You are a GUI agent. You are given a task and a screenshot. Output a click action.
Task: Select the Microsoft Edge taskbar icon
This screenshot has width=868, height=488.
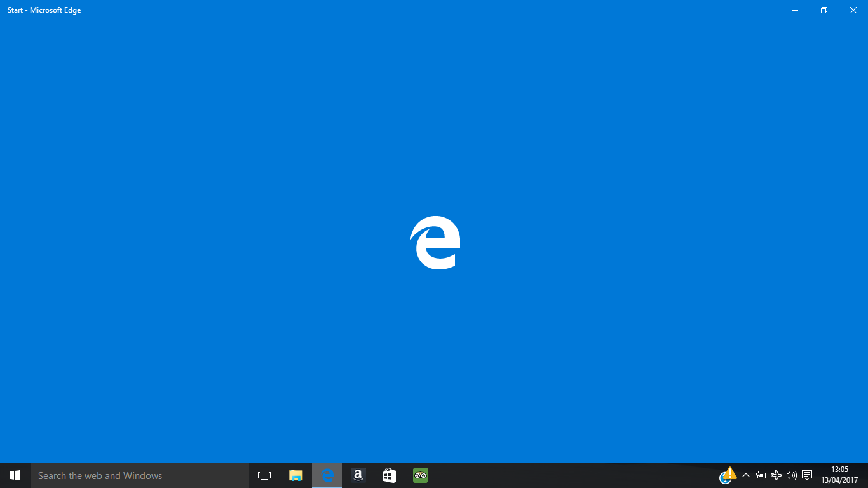(x=327, y=475)
